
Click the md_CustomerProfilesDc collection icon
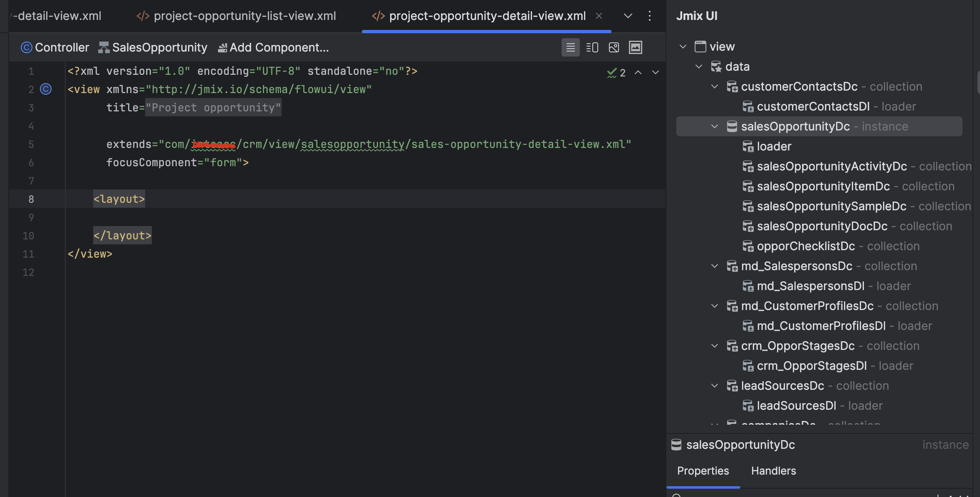tap(732, 306)
